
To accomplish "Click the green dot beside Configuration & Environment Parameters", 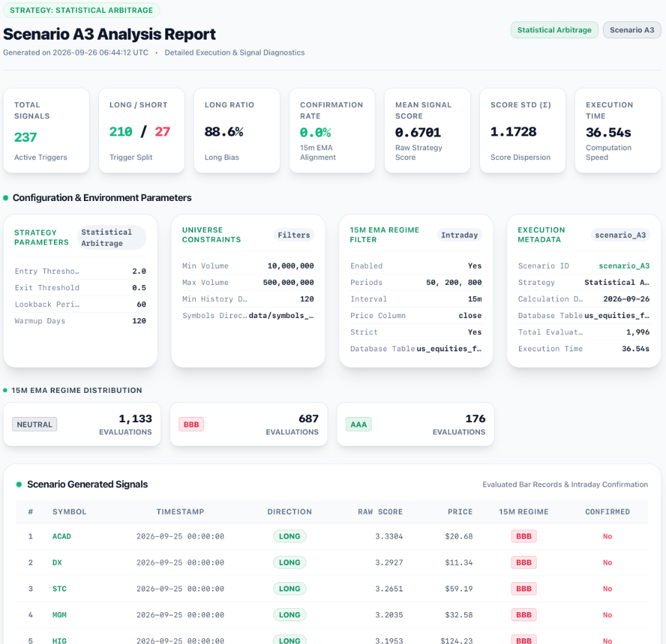I will 5,198.
